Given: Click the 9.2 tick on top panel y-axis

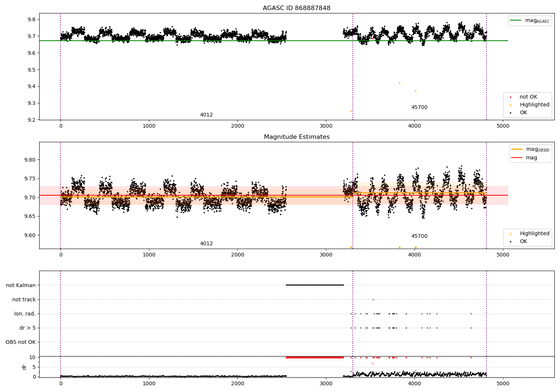Looking at the screenshot, I should click(32, 120).
